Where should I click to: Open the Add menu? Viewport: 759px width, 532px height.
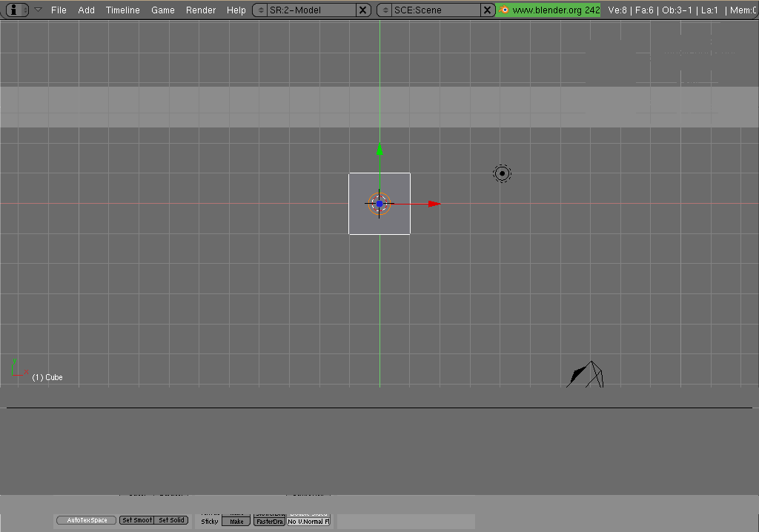86,10
